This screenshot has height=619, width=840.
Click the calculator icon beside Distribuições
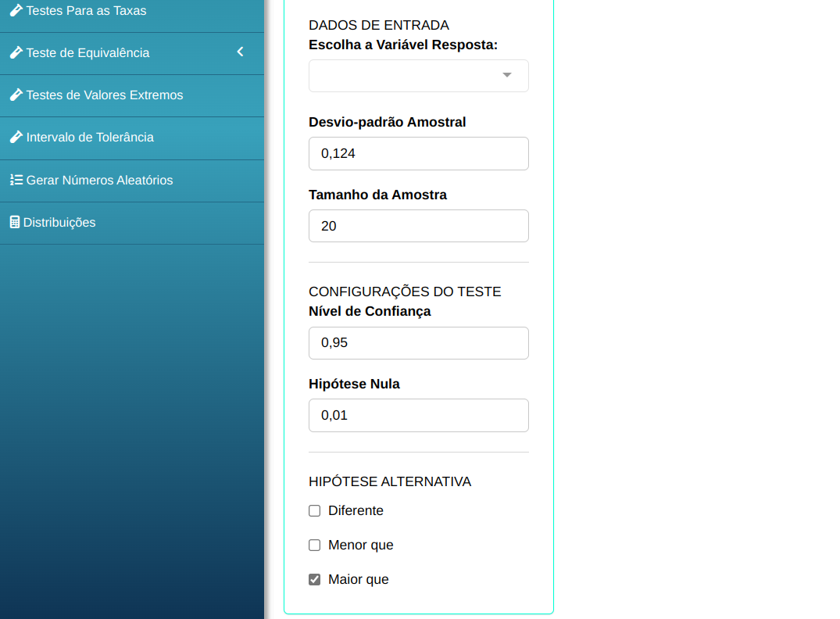point(14,222)
